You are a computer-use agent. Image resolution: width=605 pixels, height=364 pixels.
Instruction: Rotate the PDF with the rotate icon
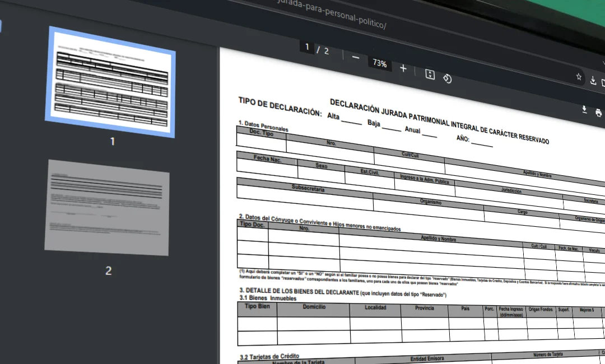[x=447, y=78]
